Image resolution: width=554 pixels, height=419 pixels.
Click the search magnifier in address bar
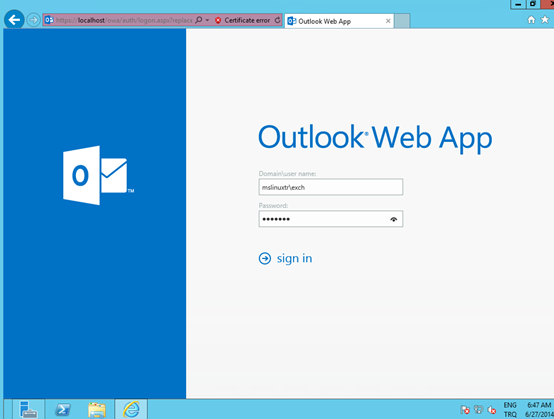[x=199, y=20]
